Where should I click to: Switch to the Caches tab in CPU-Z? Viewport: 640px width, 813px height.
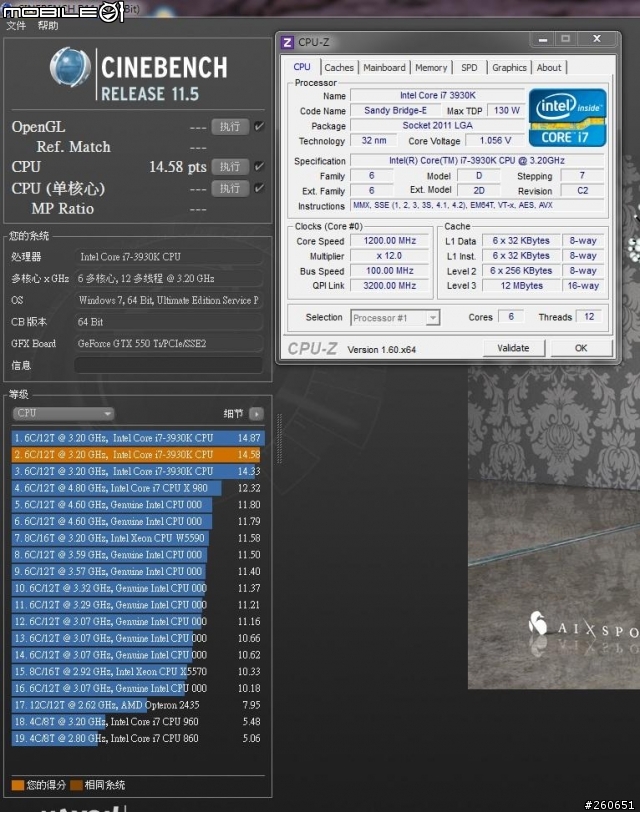339,67
